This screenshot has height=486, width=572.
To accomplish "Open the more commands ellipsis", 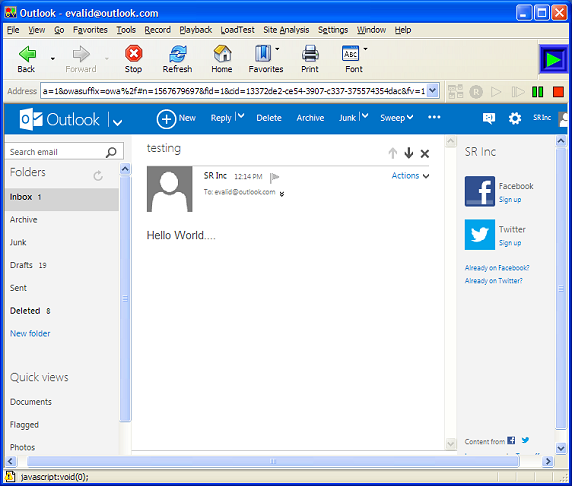I will pyautogui.click(x=434, y=117).
